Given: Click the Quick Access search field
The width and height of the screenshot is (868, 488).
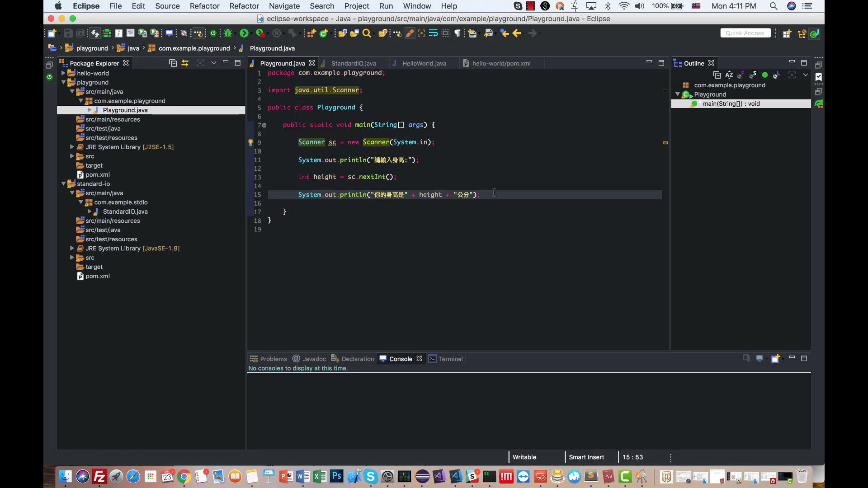Looking at the screenshot, I should (745, 33).
